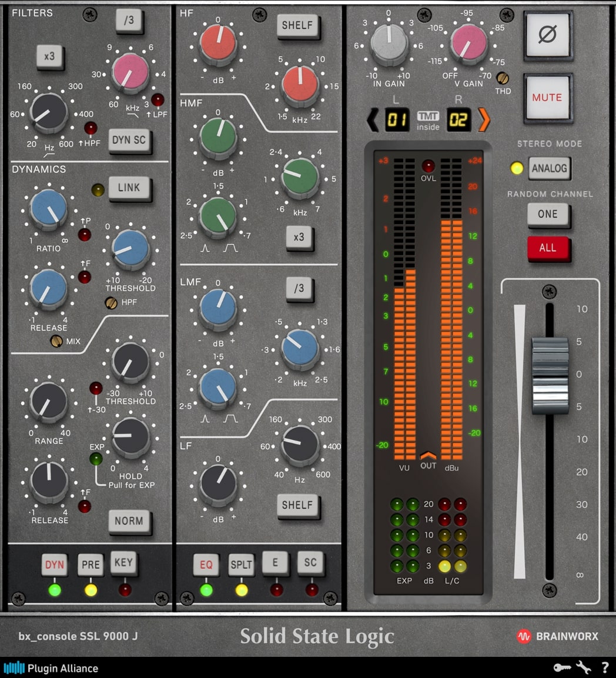This screenshot has width=616, height=678.
Task: Click the key icon in the Plugin Alliance bar
Action: tap(562, 667)
